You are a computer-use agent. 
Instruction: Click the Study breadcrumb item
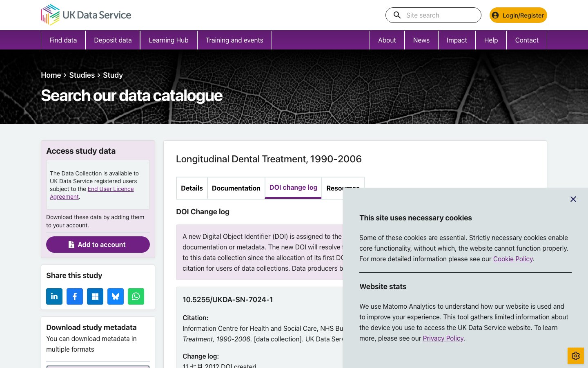tap(113, 75)
